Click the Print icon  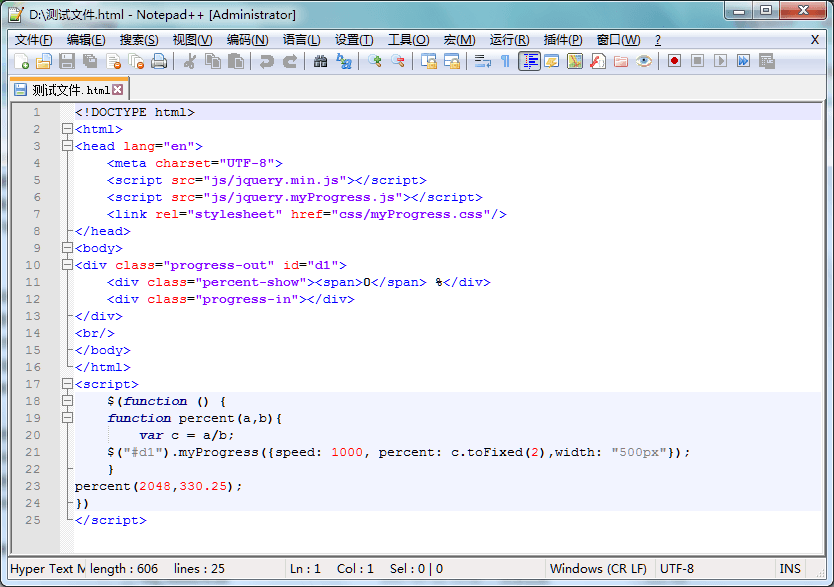(159, 62)
